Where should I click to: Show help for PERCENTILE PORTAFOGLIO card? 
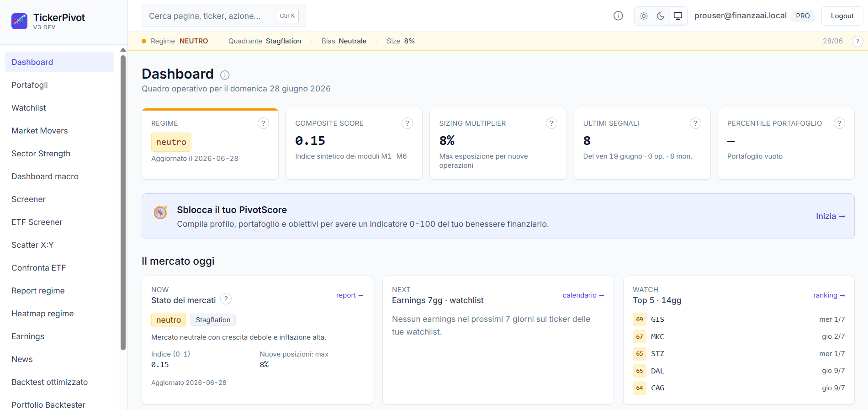click(x=839, y=123)
